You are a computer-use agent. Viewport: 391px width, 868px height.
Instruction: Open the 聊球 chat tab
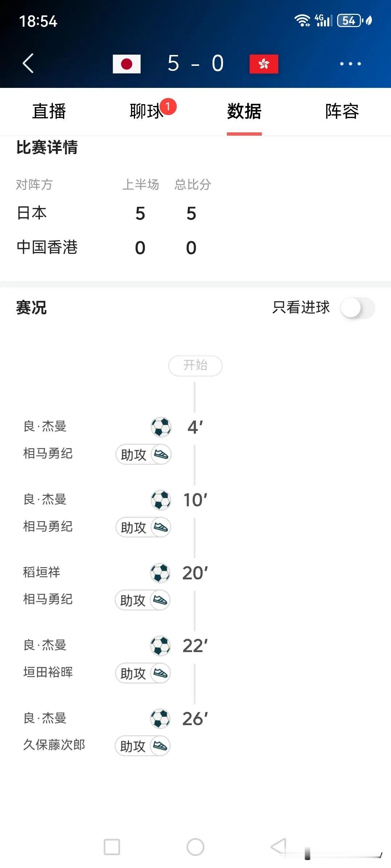coord(147,111)
